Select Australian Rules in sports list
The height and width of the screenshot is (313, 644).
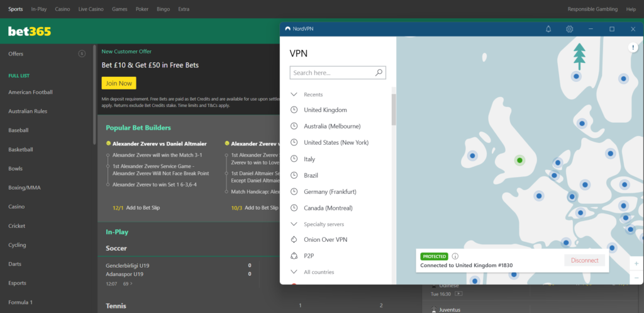coord(28,111)
